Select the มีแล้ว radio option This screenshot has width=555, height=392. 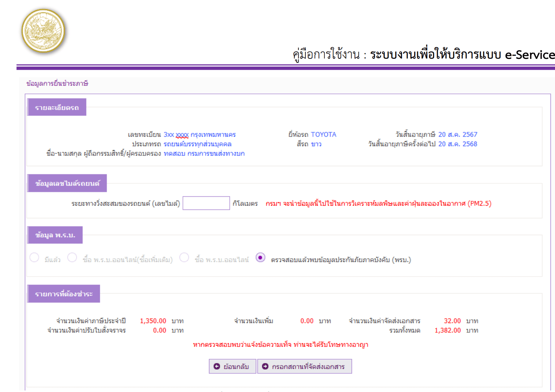[34, 257]
